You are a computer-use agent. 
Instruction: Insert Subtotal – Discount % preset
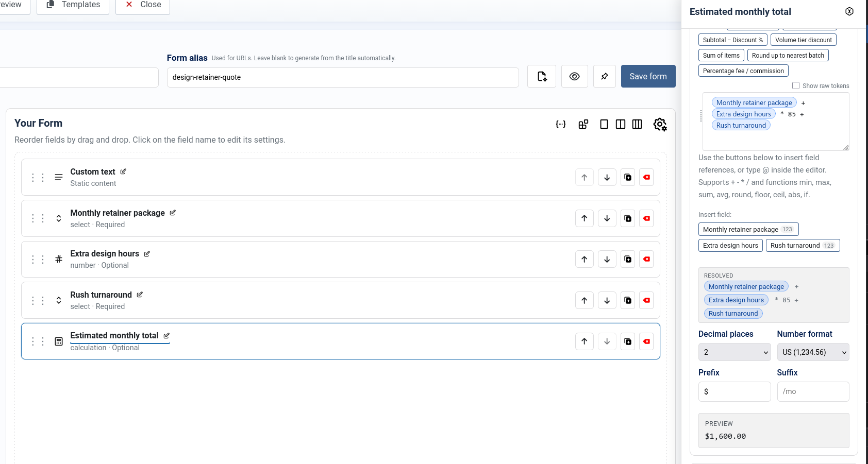click(733, 40)
